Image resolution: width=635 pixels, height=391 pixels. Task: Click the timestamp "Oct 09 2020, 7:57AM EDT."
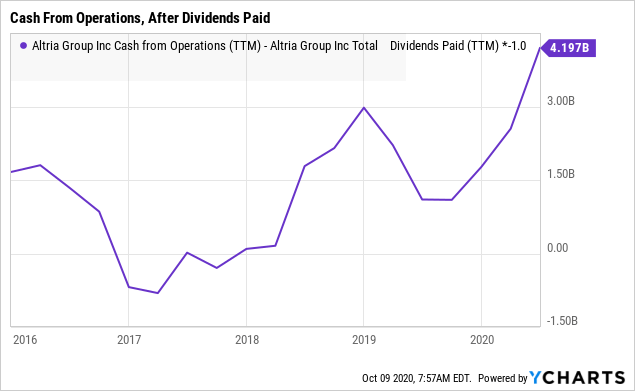[417, 378]
